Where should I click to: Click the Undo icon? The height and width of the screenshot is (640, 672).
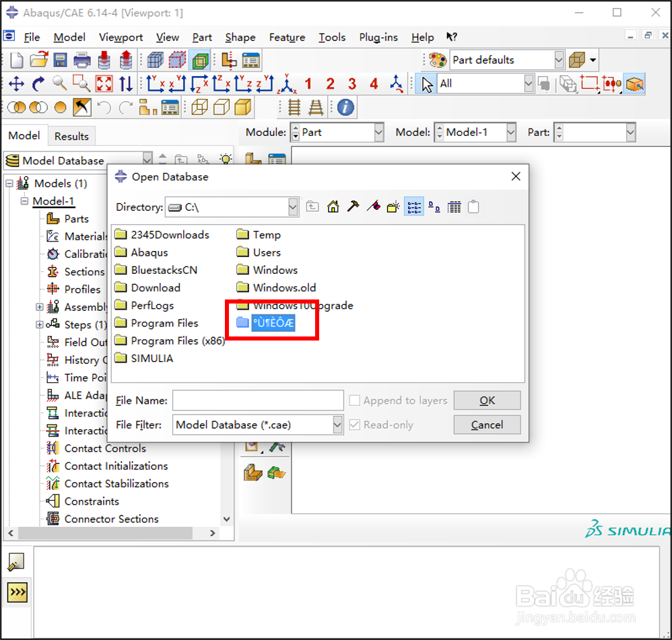point(104,107)
